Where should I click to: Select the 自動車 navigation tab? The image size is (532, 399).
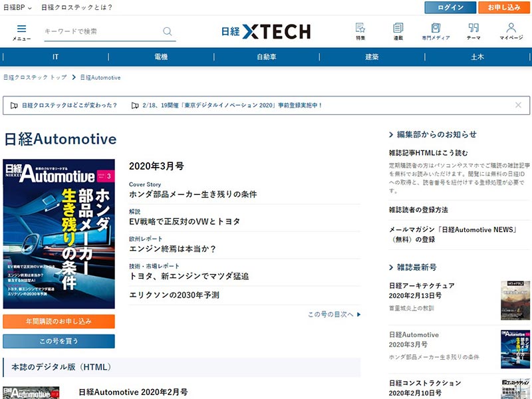[x=267, y=57]
